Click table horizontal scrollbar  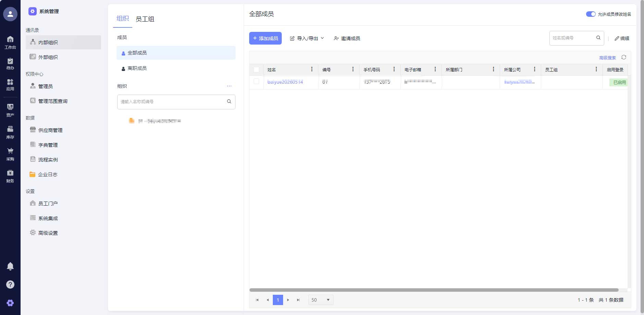[434, 290]
